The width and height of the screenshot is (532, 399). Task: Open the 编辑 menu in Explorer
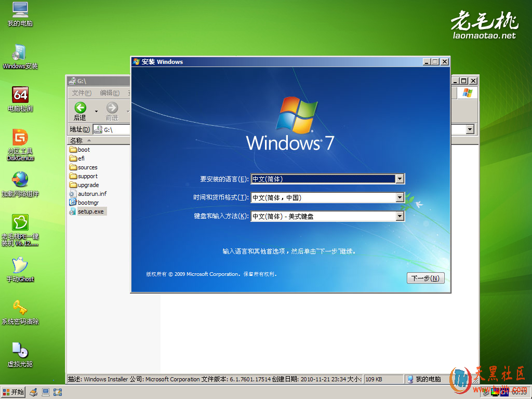click(109, 93)
